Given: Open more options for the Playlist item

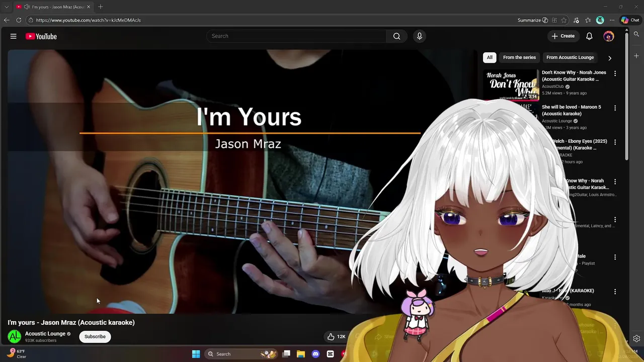Looking at the screenshot, I should coord(615,257).
